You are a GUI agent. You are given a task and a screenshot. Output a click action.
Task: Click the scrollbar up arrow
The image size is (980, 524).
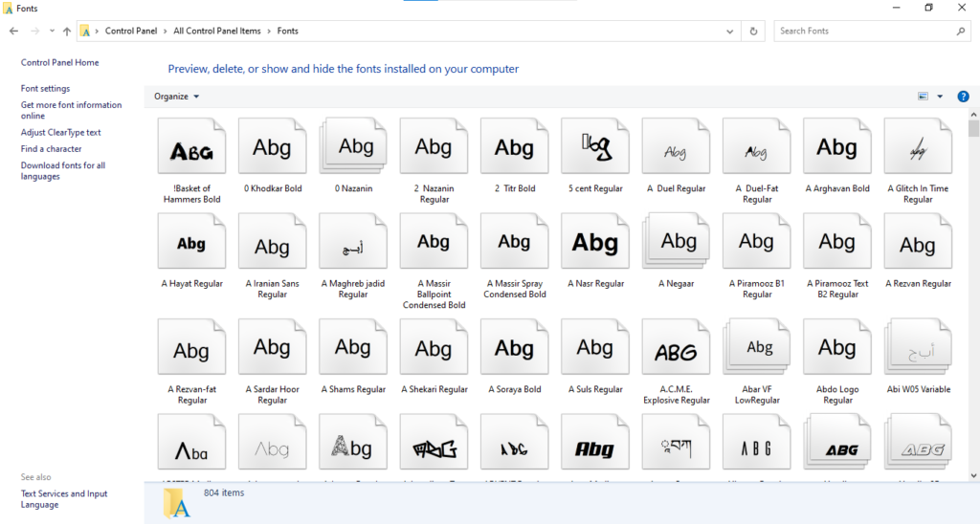click(x=973, y=115)
